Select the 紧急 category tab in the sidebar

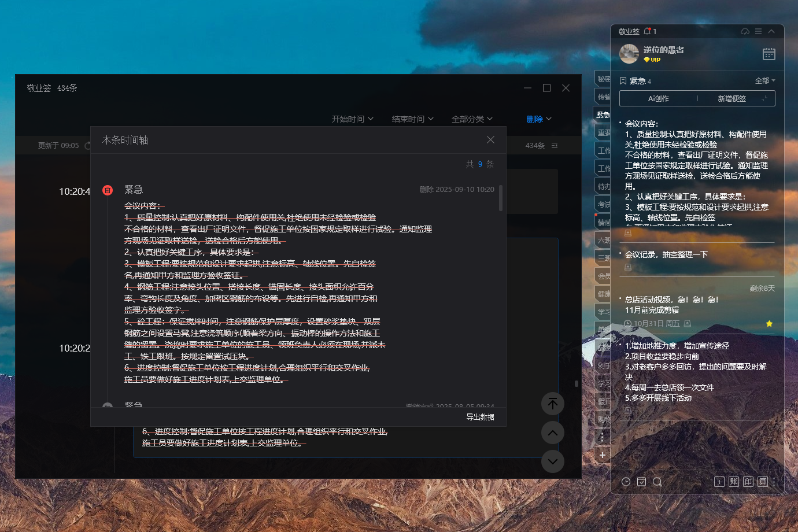603,114
